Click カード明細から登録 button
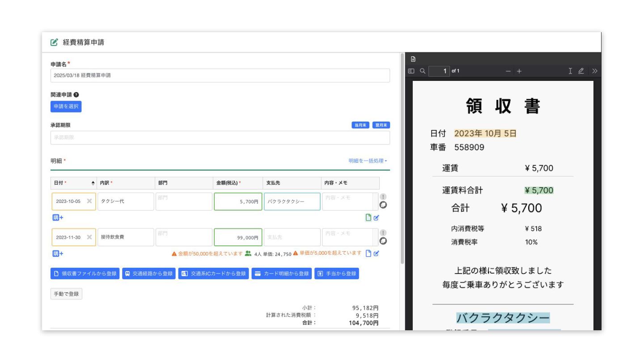The image size is (644, 362). (x=282, y=274)
